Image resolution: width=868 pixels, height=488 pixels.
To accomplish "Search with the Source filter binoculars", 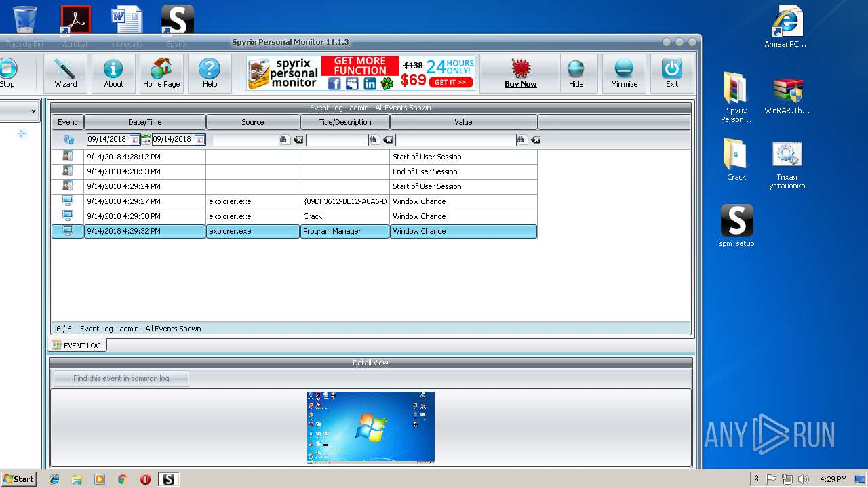I will (285, 140).
